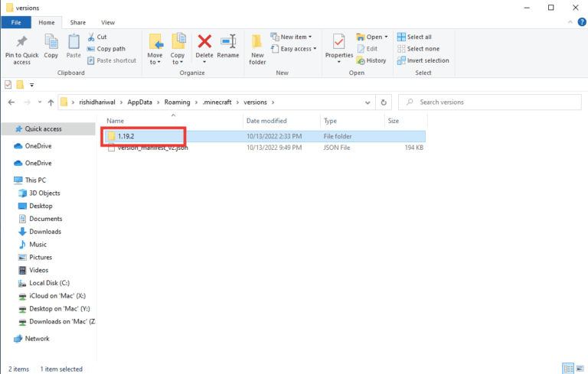
Task: Click rishidhariwal in the address path
Action: pos(97,102)
